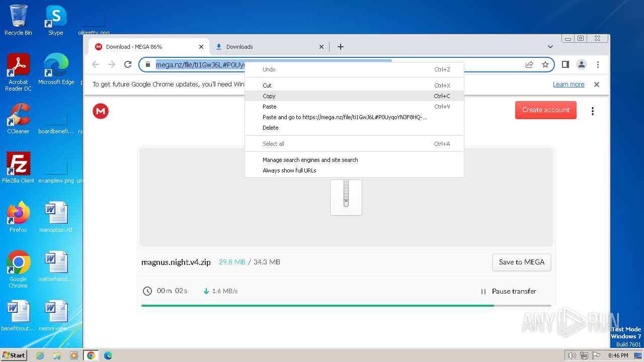644x362 pixels.
Task: Open the Chrome three-dot menu
Action: (598, 64)
